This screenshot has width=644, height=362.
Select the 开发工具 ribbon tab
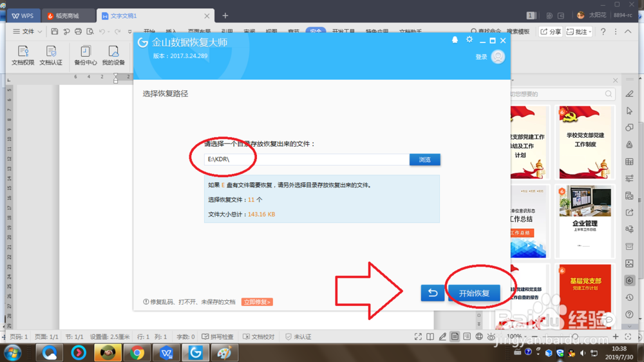(x=343, y=31)
